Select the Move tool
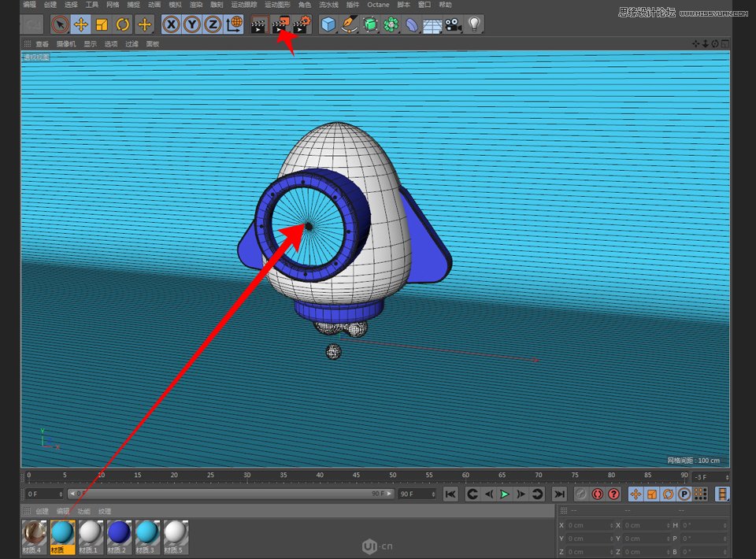Image resolution: width=756 pixels, height=559 pixels. pyautogui.click(x=81, y=24)
